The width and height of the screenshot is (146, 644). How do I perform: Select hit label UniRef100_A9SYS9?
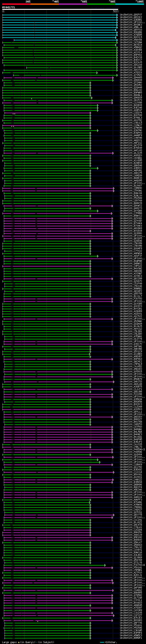[131, 70]
